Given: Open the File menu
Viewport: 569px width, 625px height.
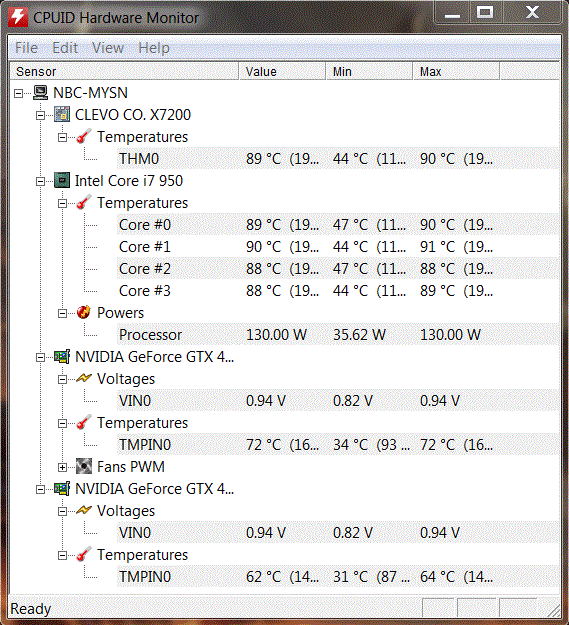Looking at the screenshot, I should (26, 48).
